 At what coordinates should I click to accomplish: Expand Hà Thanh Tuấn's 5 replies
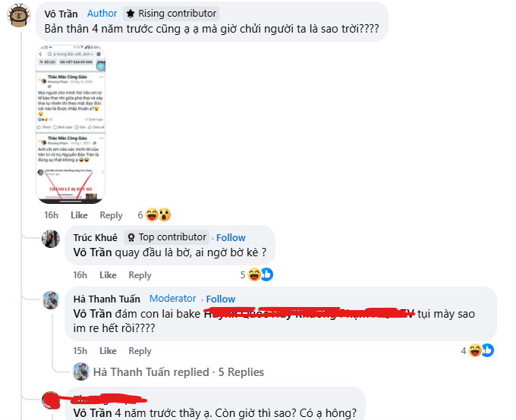point(178,372)
